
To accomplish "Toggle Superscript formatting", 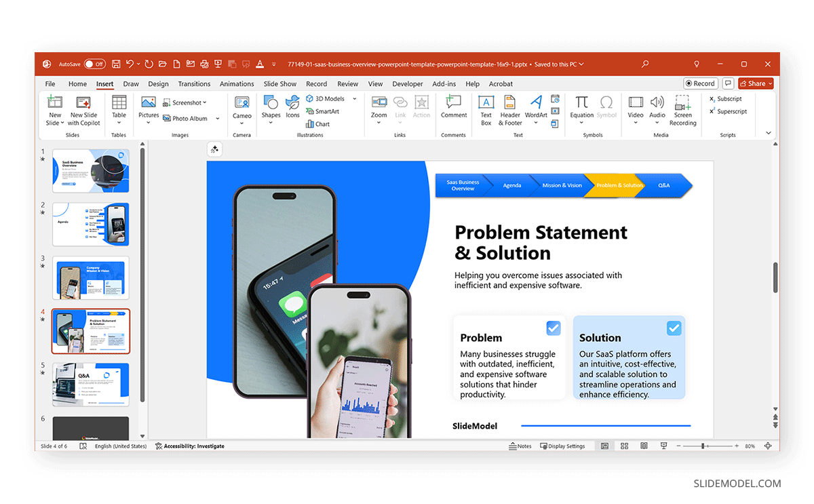I will [x=727, y=111].
